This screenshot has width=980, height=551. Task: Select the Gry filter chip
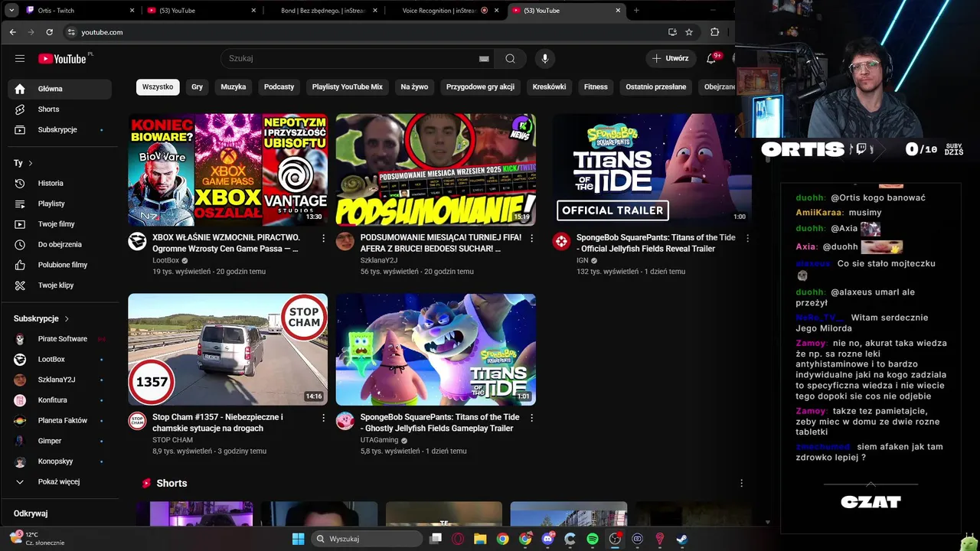pyautogui.click(x=197, y=86)
